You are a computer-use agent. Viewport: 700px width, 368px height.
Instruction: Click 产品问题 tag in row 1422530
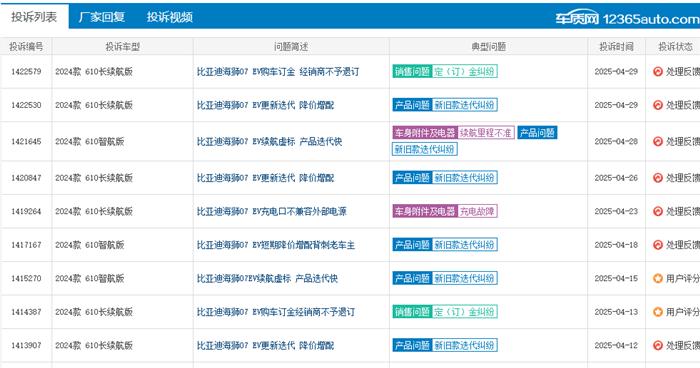tap(412, 105)
